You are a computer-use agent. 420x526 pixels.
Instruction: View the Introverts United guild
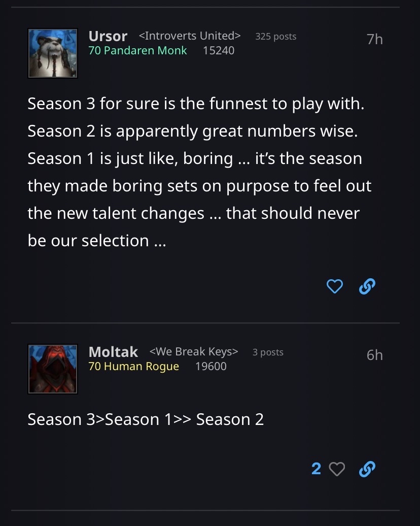[x=189, y=36]
